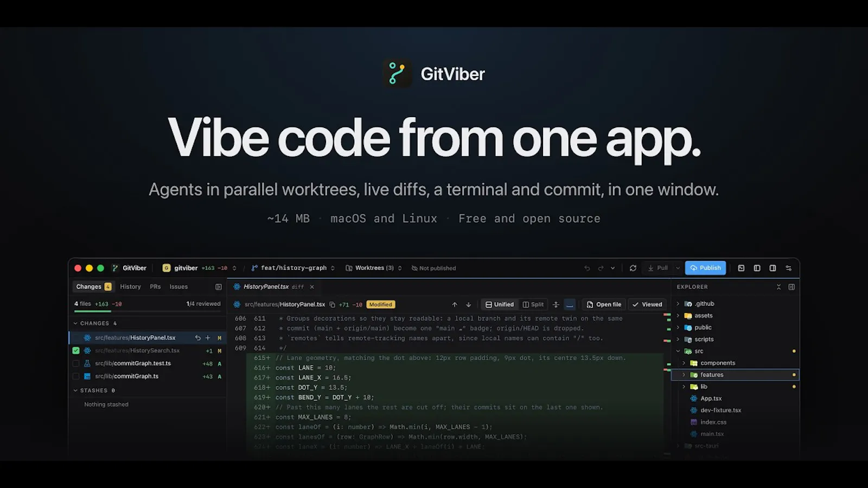Screen dimensions: 868x488
Task: Collapse all folders in Explorer
Action: click(778, 287)
